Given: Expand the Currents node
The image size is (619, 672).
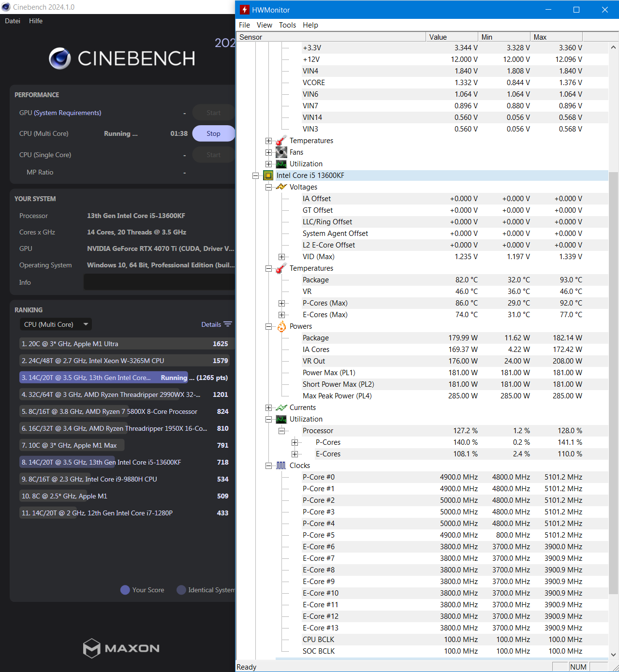Looking at the screenshot, I should tap(268, 408).
